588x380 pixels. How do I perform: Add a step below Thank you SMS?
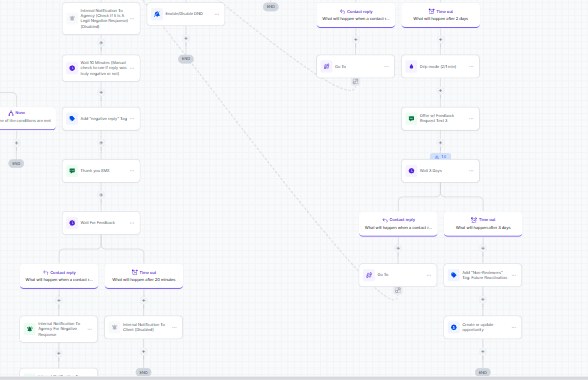(101, 195)
